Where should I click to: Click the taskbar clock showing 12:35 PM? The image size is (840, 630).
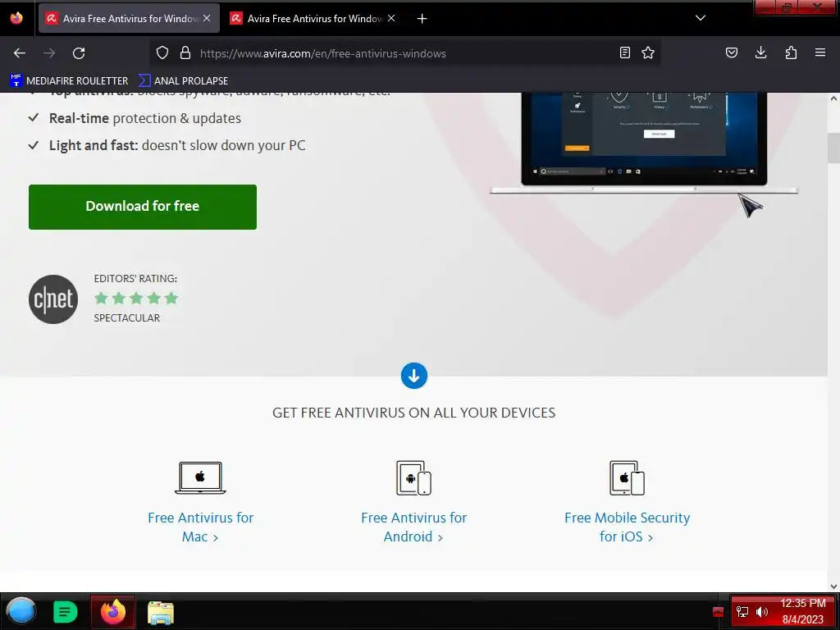802,611
